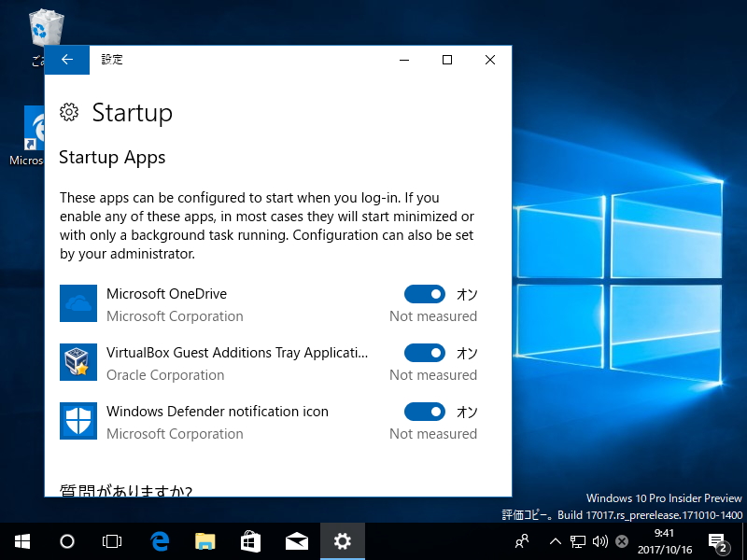The image size is (747, 560).
Task: Open Task View from the taskbar
Action: (112, 541)
